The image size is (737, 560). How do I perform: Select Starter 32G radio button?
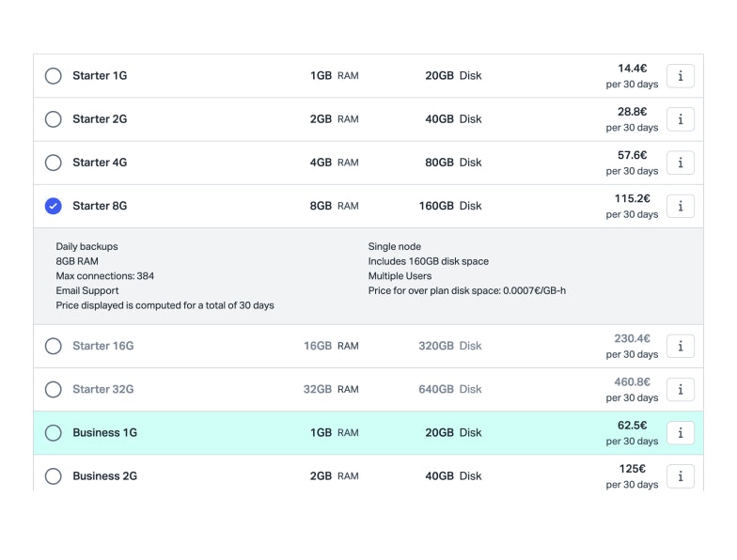pyautogui.click(x=54, y=389)
